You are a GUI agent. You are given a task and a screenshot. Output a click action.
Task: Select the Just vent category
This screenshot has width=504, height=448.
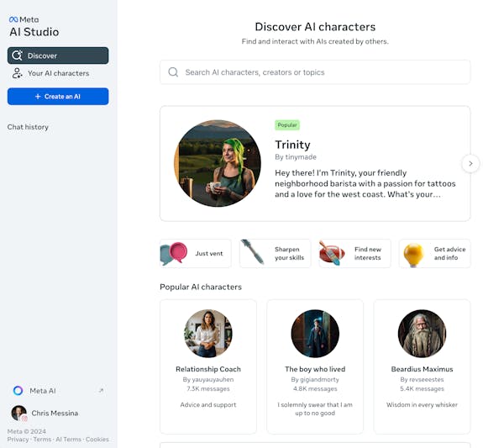pyautogui.click(x=196, y=254)
